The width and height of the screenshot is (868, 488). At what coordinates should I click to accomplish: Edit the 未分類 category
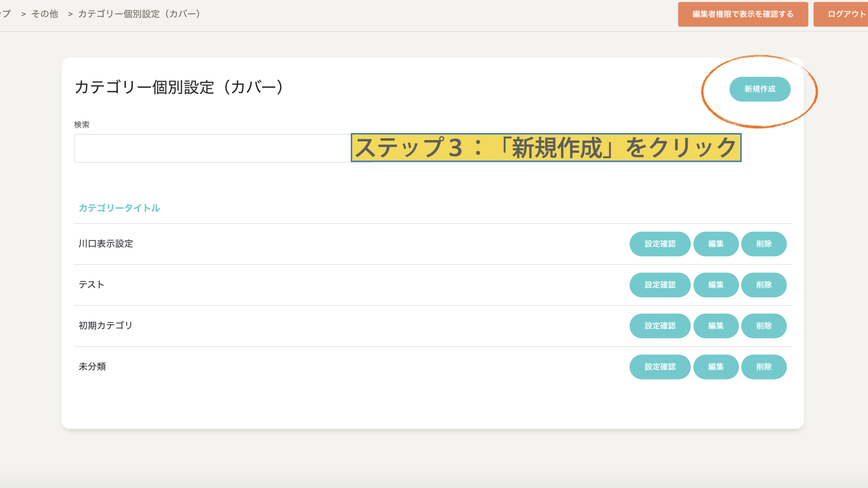click(x=716, y=367)
